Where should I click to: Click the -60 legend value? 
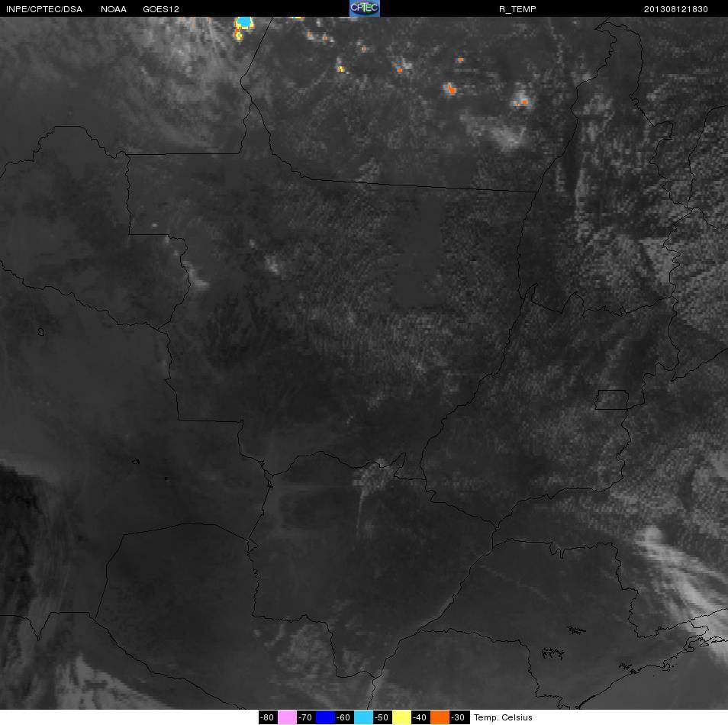pyautogui.click(x=343, y=717)
